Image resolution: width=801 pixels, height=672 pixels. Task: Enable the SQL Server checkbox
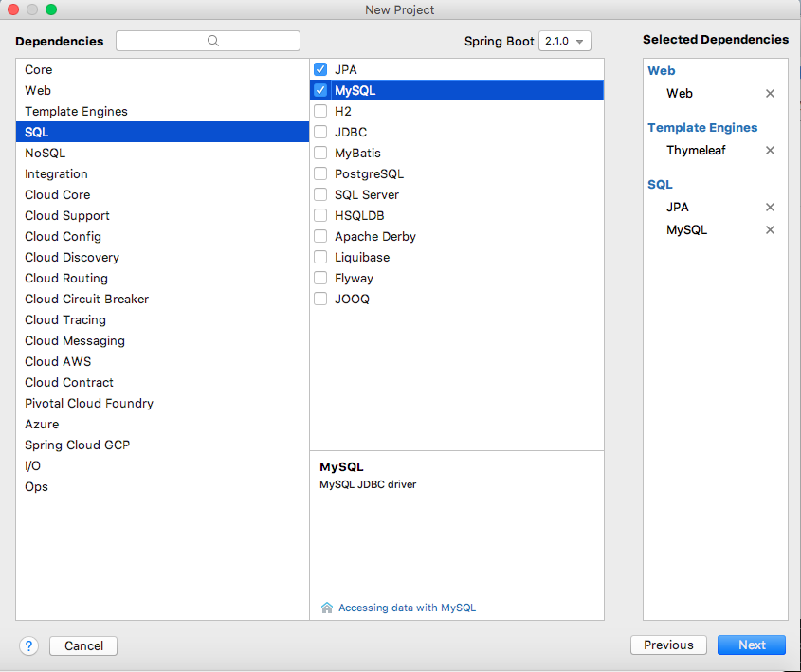[320, 194]
